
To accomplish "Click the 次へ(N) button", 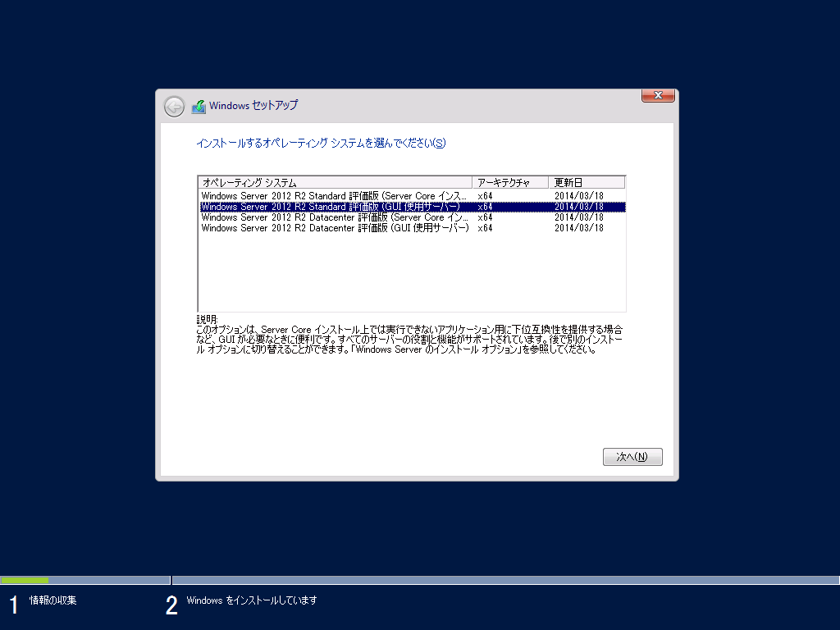I will coord(632,457).
